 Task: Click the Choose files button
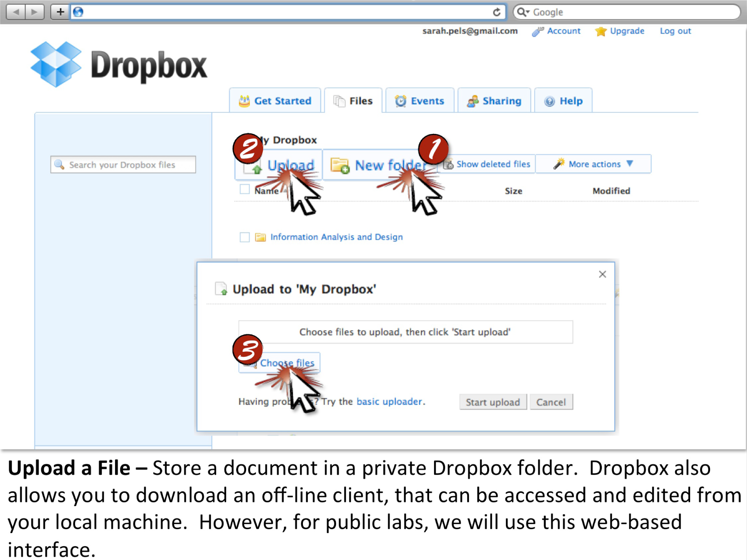click(x=279, y=363)
